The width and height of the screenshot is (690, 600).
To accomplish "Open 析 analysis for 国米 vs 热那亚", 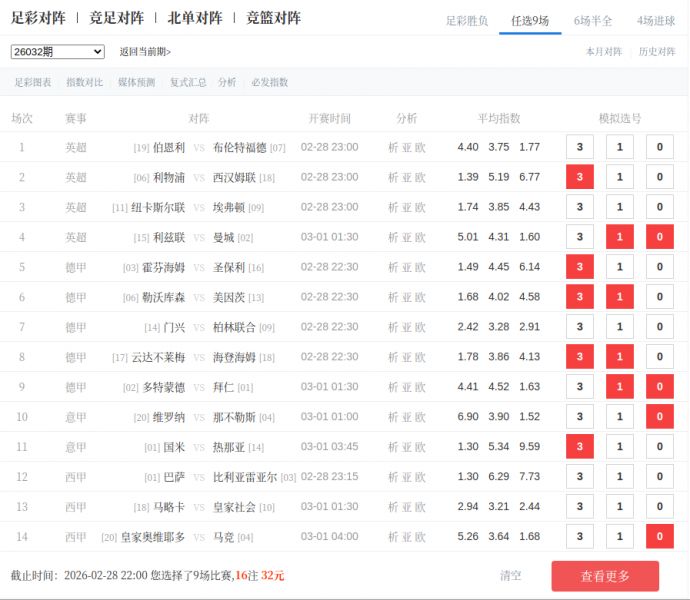I will click(x=393, y=447).
